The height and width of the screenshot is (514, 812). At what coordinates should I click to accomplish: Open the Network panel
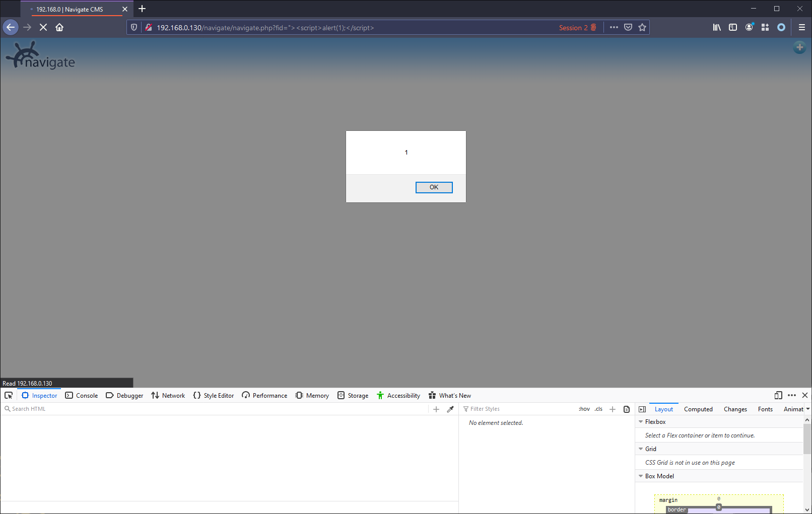pyautogui.click(x=168, y=395)
